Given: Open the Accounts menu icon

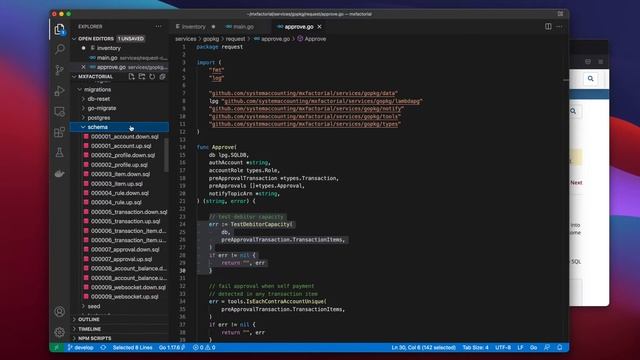Looking at the screenshot, I should pyautogui.click(x=60, y=312).
